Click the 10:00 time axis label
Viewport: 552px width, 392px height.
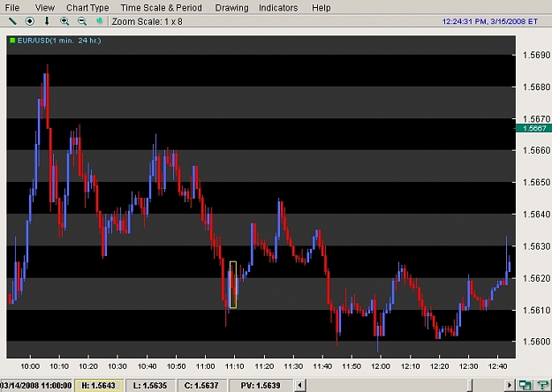(x=30, y=366)
